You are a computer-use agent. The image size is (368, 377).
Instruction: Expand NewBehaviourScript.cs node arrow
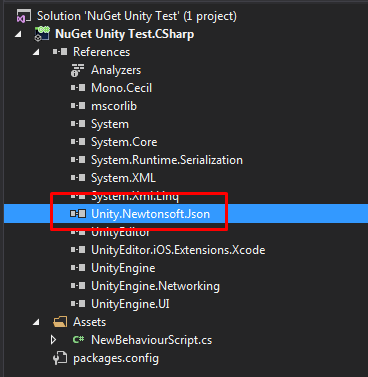tap(53, 340)
